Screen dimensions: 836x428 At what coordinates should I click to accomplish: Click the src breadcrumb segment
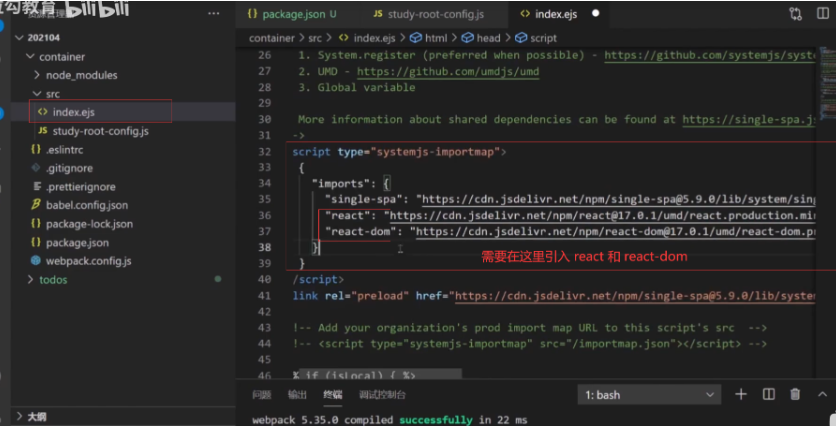[315, 38]
